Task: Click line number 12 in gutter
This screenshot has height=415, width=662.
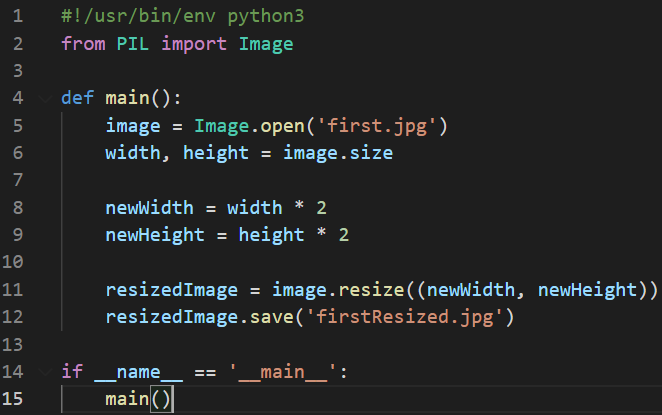Action: (x=13, y=317)
